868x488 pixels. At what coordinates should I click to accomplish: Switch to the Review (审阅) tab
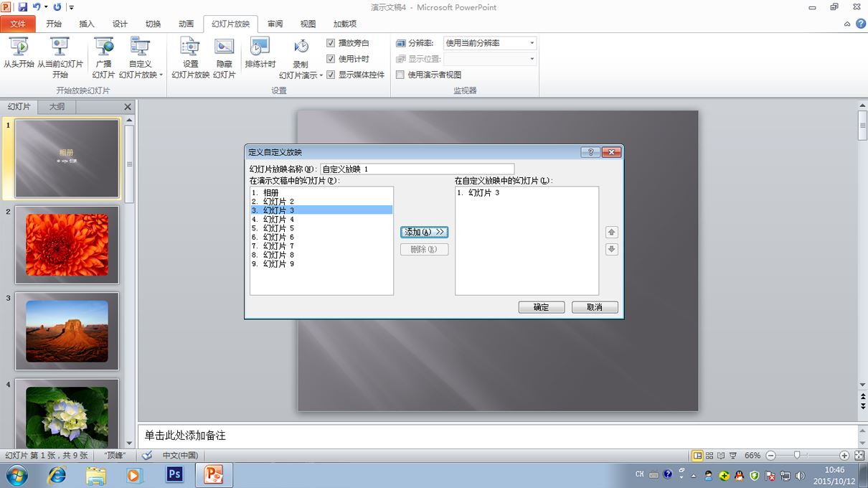pyautogui.click(x=275, y=24)
